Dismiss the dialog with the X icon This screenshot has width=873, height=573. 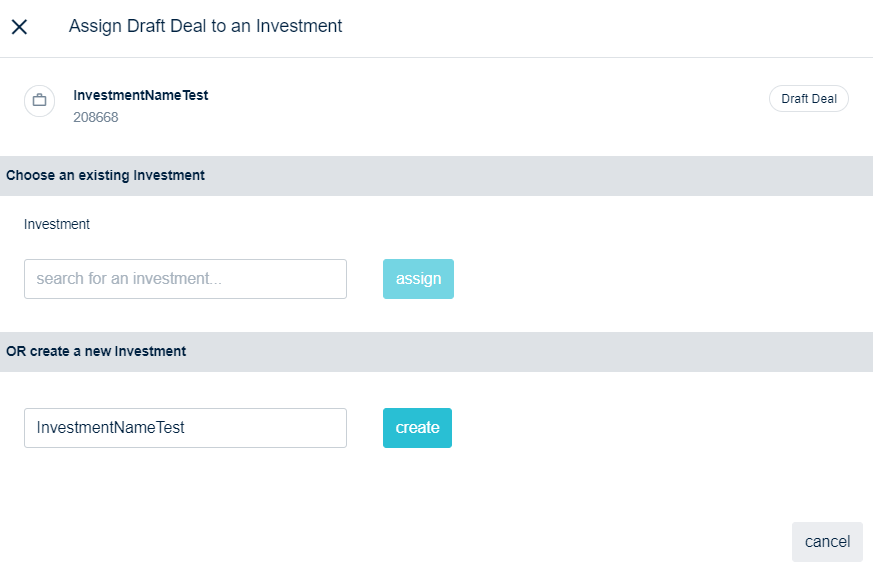pyautogui.click(x=19, y=27)
